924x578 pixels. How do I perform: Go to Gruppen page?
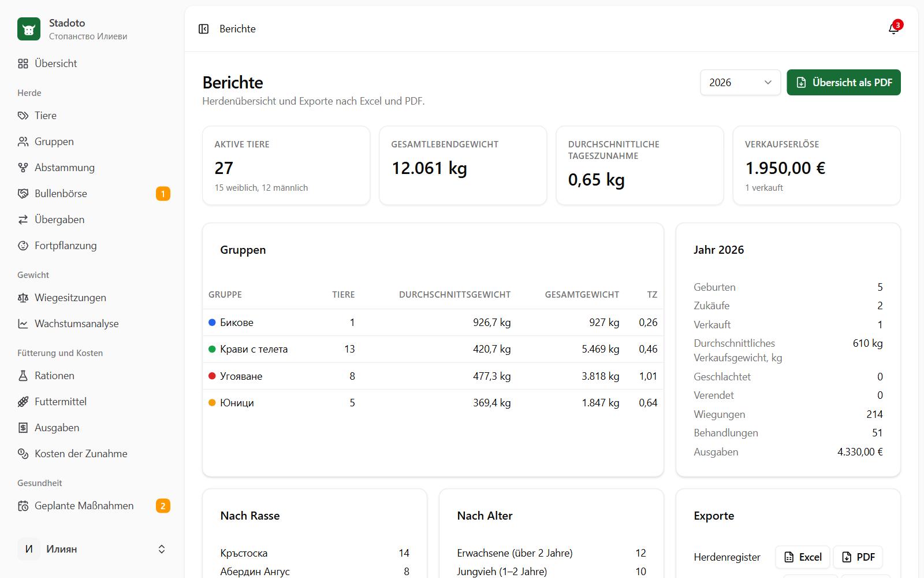click(x=92, y=142)
